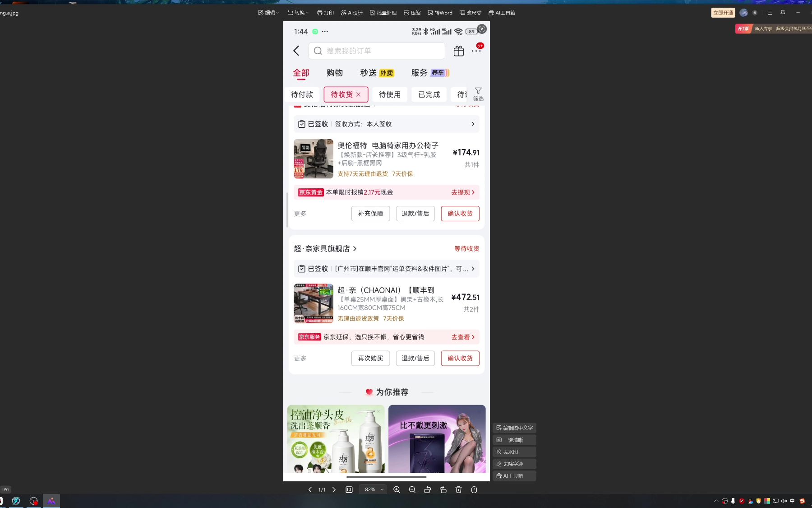
Task: Rotate the image counterclockwise
Action: [x=428, y=489]
